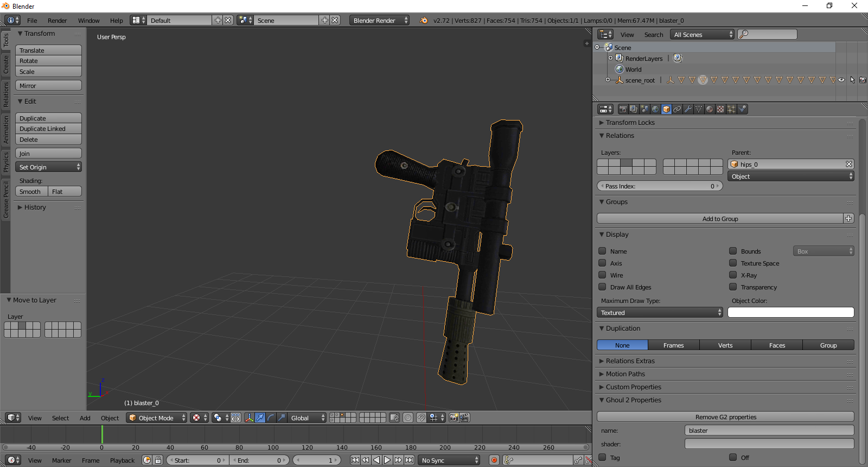
Task: Enable the Name display checkbox
Action: pyautogui.click(x=602, y=251)
